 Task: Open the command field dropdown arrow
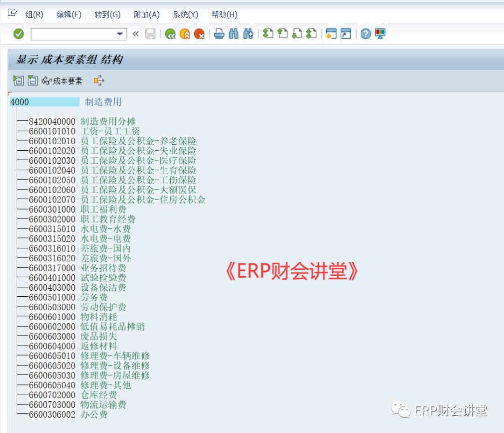coord(120,34)
